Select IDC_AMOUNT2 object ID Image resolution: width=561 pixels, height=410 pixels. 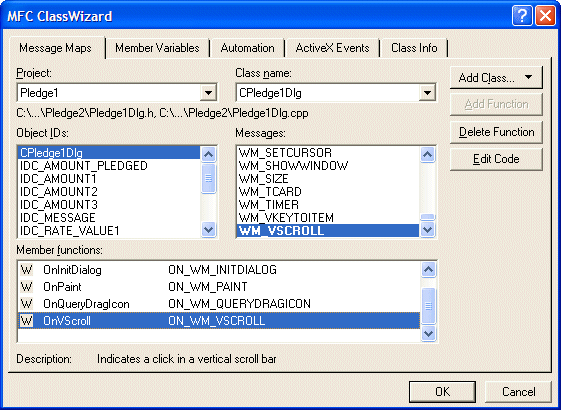pyautogui.click(x=109, y=192)
